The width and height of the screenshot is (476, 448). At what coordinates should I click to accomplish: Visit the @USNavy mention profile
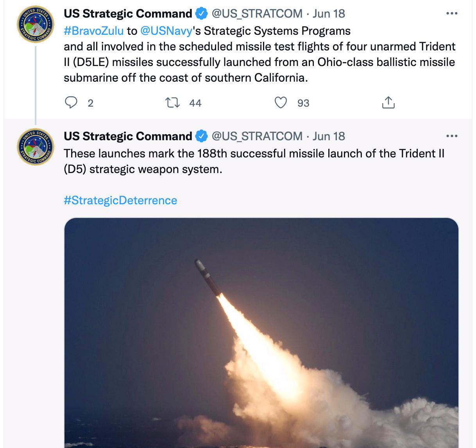tap(166, 31)
